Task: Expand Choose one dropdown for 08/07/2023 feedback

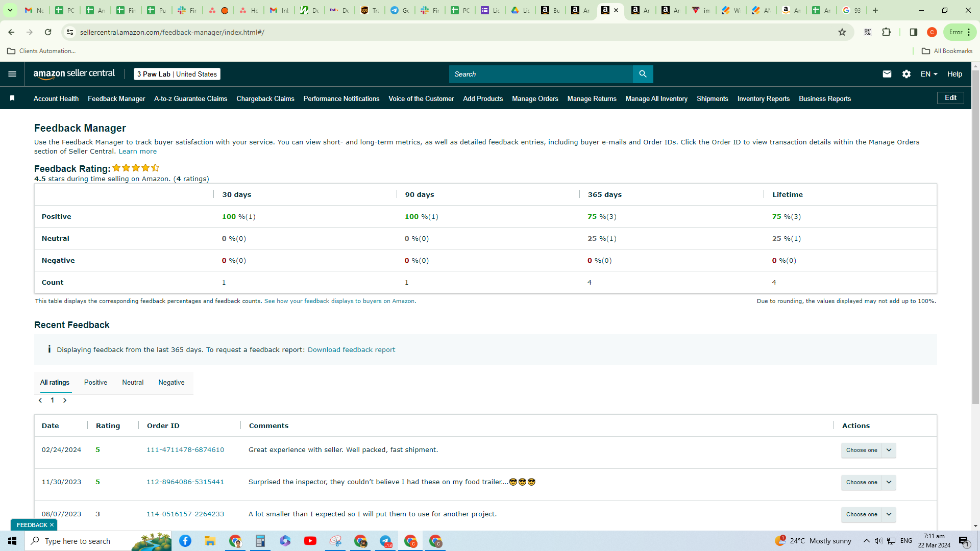Action: pos(889,514)
